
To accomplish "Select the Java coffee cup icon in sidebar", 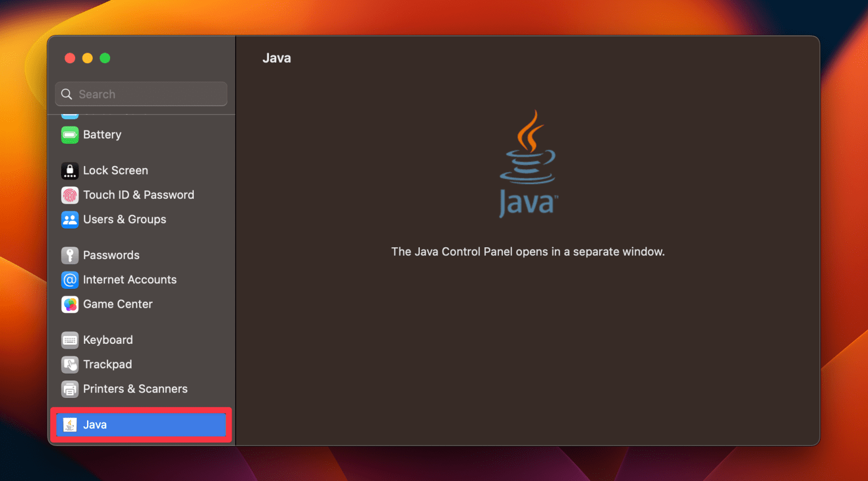I will [69, 425].
